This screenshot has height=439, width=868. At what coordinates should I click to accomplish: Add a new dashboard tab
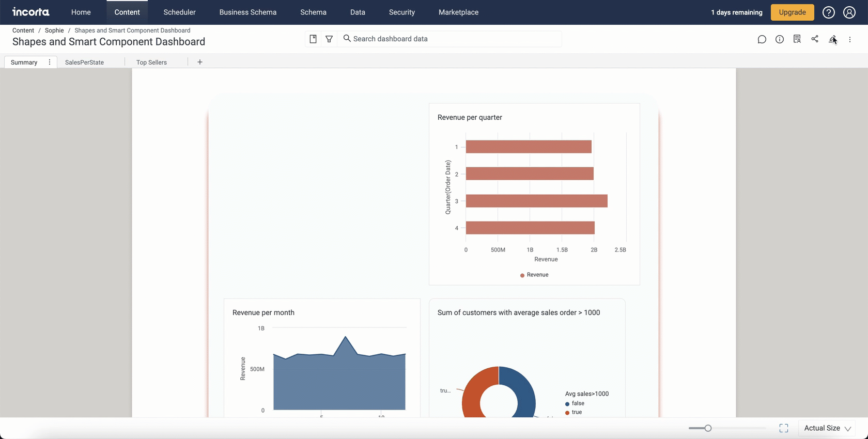(200, 62)
